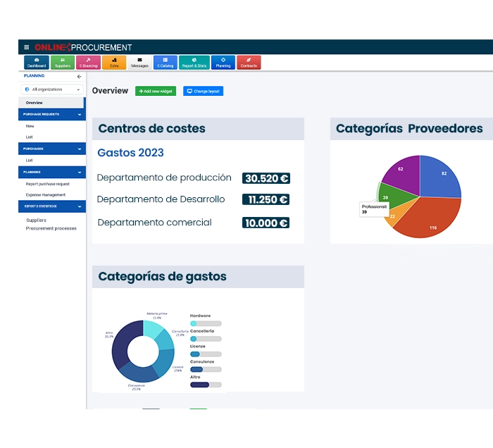This screenshot has height=448, width=493.
Task: Click the Altro progress bar
Action: click(x=206, y=385)
